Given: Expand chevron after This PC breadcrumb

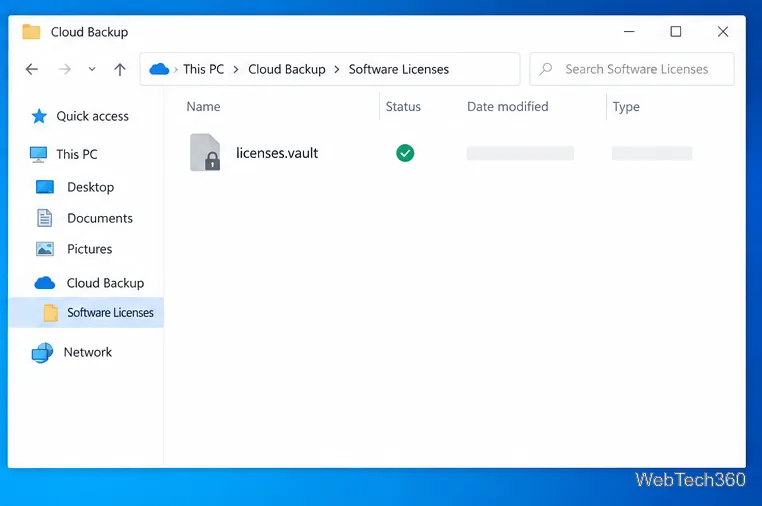Looking at the screenshot, I should pos(236,70).
